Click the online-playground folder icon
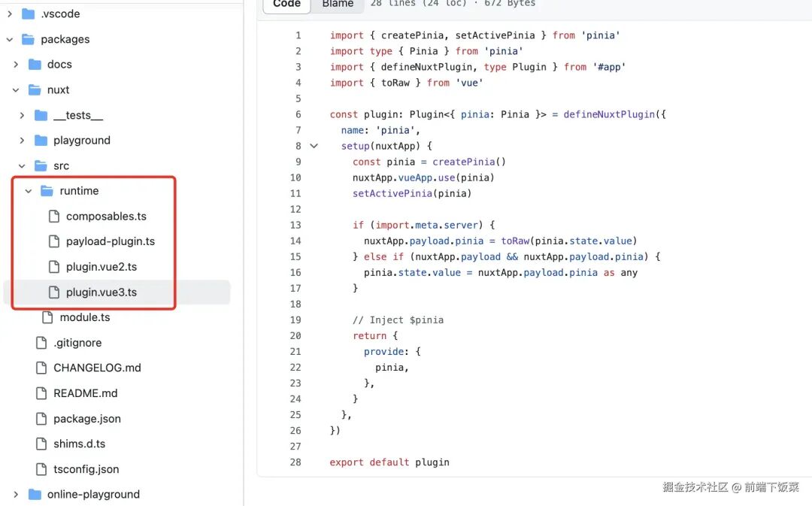812x506 pixels. click(x=35, y=495)
